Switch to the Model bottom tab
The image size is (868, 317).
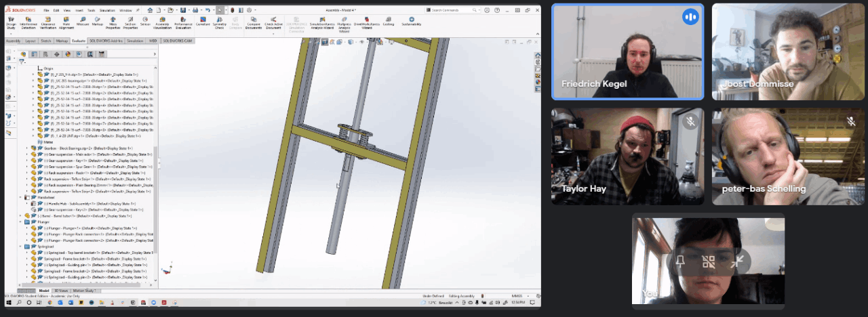[x=44, y=290]
